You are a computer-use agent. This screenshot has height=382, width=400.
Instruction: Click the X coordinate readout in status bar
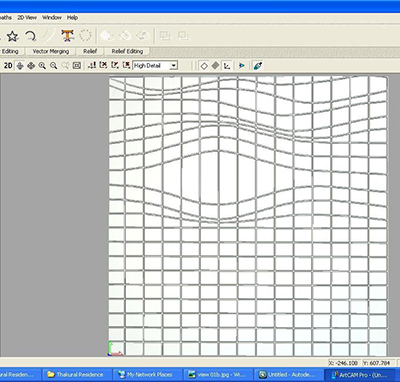(x=343, y=363)
